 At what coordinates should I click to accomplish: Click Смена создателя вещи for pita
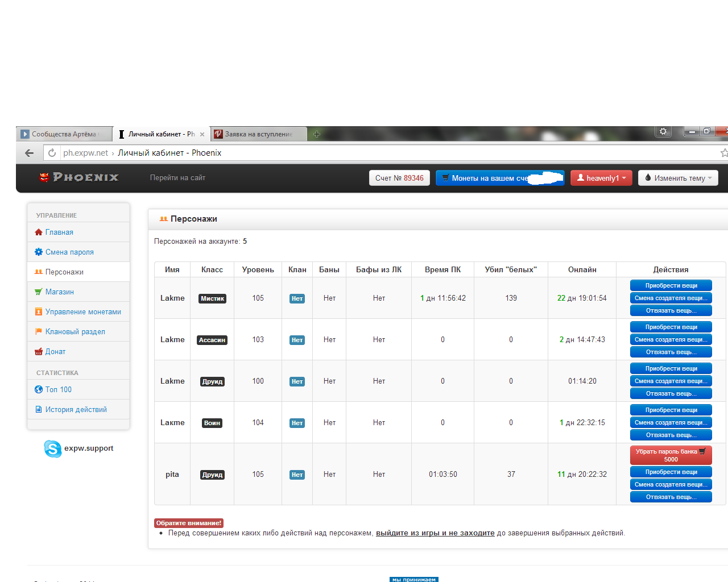point(671,484)
